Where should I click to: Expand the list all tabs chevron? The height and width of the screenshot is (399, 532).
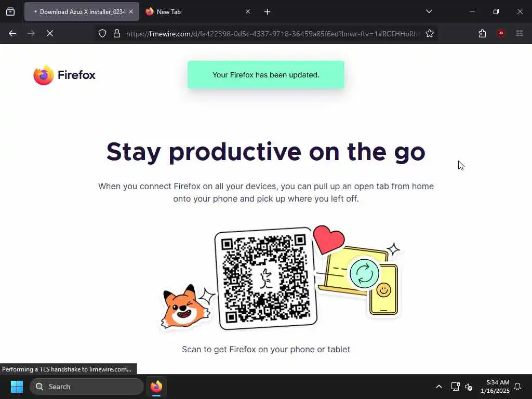[x=429, y=11]
